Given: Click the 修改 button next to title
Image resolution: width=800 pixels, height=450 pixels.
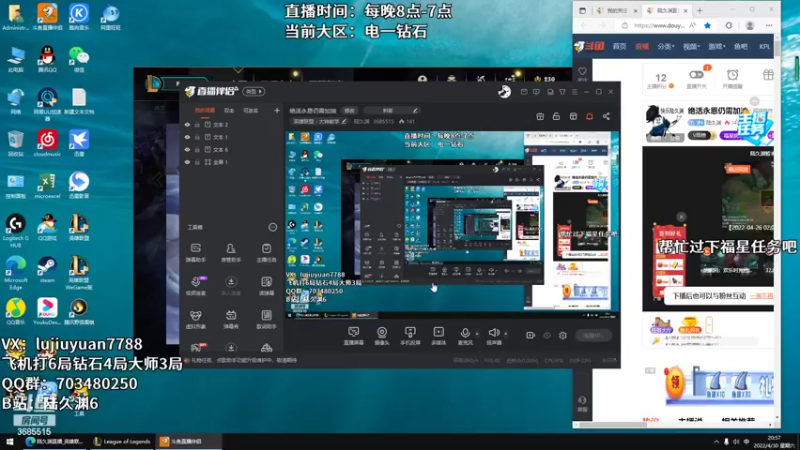Looking at the screenshot, I should click(x=349, y=111).
